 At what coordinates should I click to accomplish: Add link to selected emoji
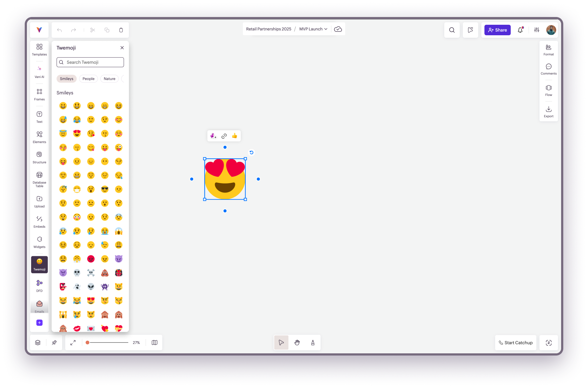point(224,136)
